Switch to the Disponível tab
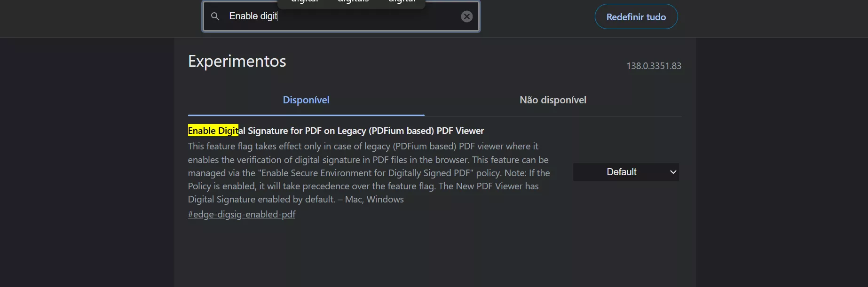This screenshot has height=287, width=868. coord(306,100)
